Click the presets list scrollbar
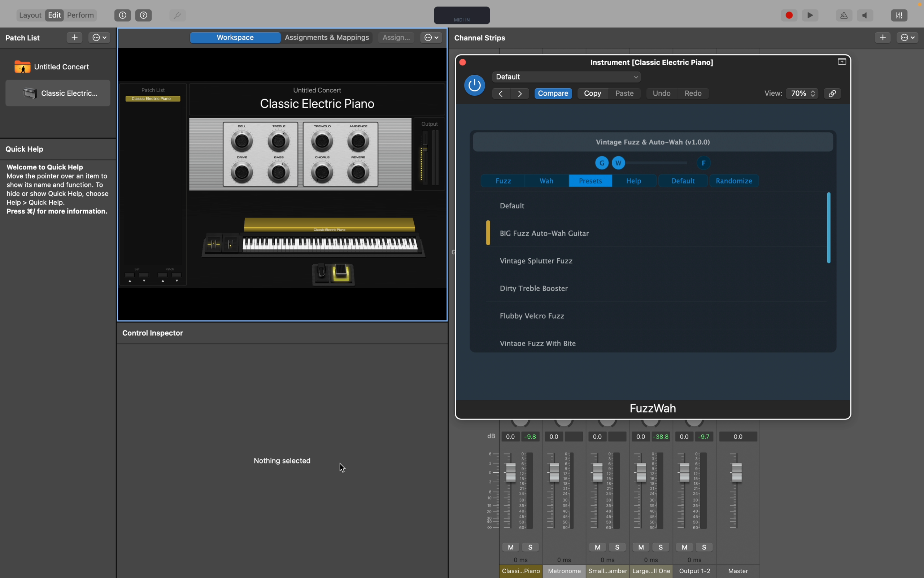Viewport: 924px width, 578px height. tap(829, 228)
